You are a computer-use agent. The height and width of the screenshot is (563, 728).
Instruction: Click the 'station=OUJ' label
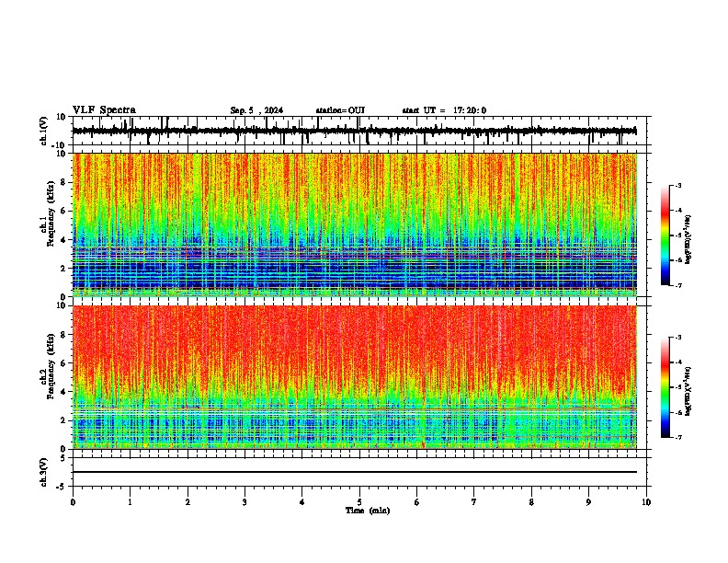(340, 110)
